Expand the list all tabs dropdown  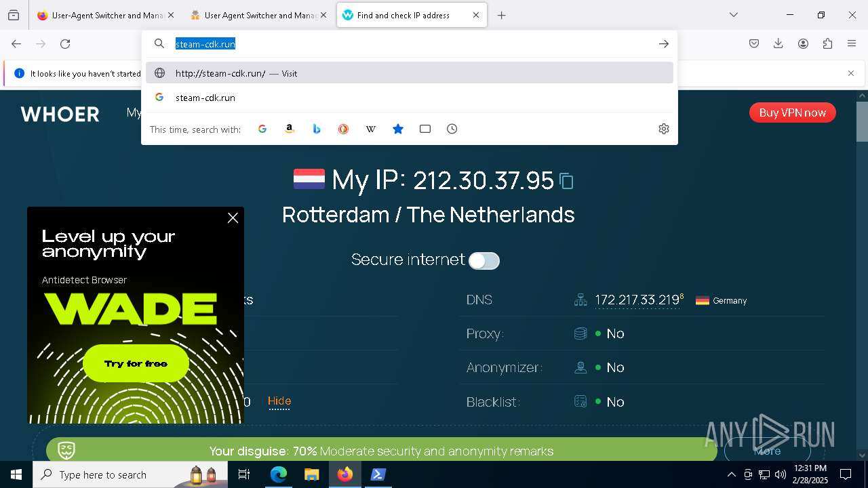[x=734, y=15]
